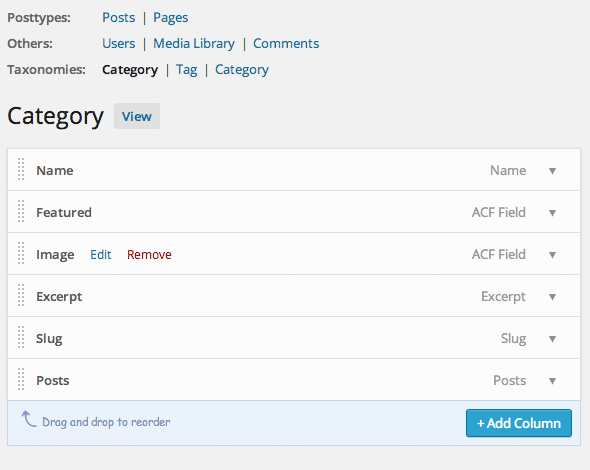Viewport: 590px width, 470px height.
Task: Select the Excerpt column label
Action: click(59, 297)
